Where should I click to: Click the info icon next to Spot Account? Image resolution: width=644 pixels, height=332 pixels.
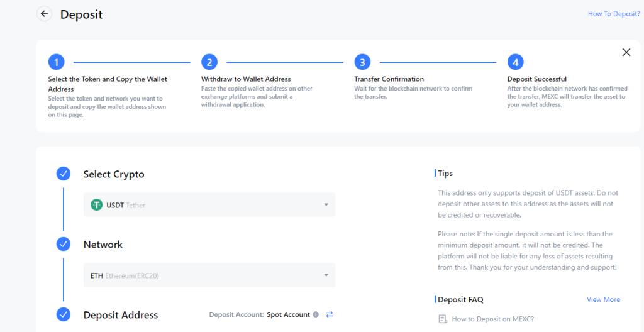point(316,314)
